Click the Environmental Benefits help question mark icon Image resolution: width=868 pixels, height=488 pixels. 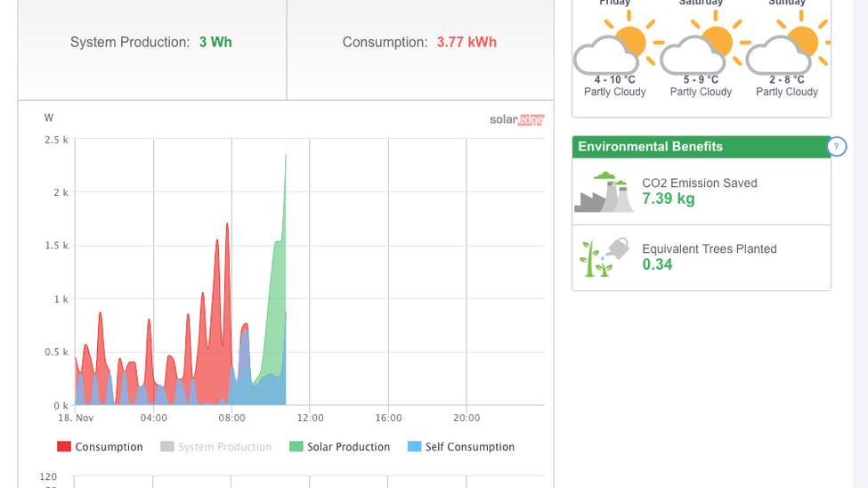837,147
